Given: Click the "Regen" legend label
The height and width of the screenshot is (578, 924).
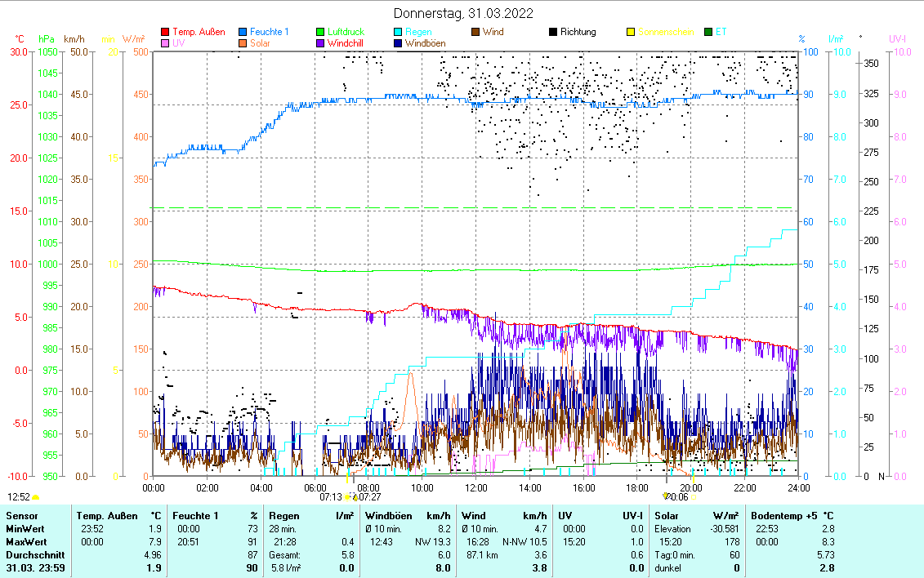Looking at the screenshot, I should [x=418, y=32].
